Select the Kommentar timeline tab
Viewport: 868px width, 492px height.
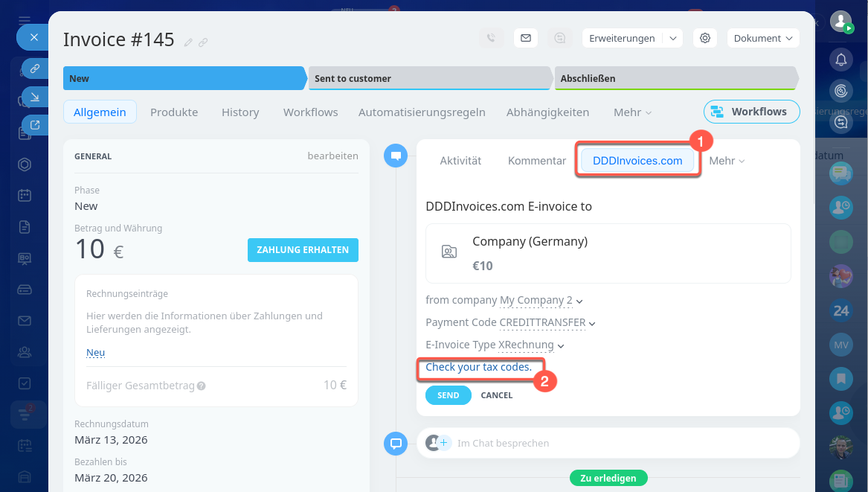537,161
